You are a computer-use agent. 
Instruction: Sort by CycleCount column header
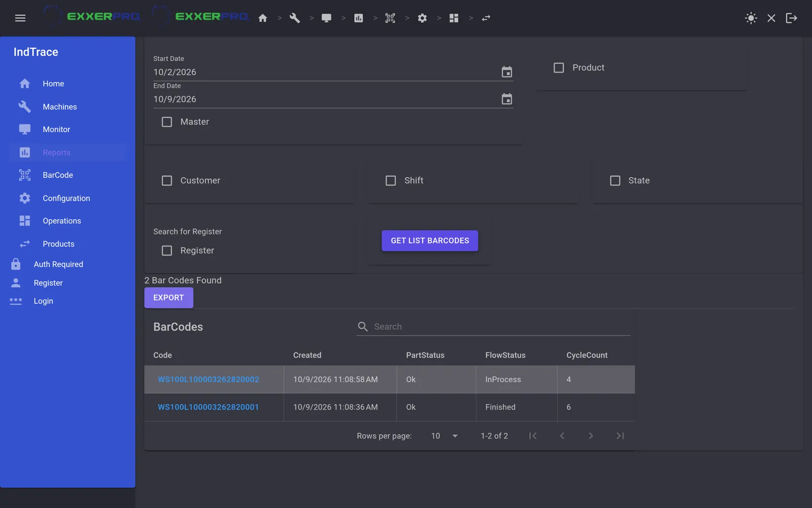point(587,355)
